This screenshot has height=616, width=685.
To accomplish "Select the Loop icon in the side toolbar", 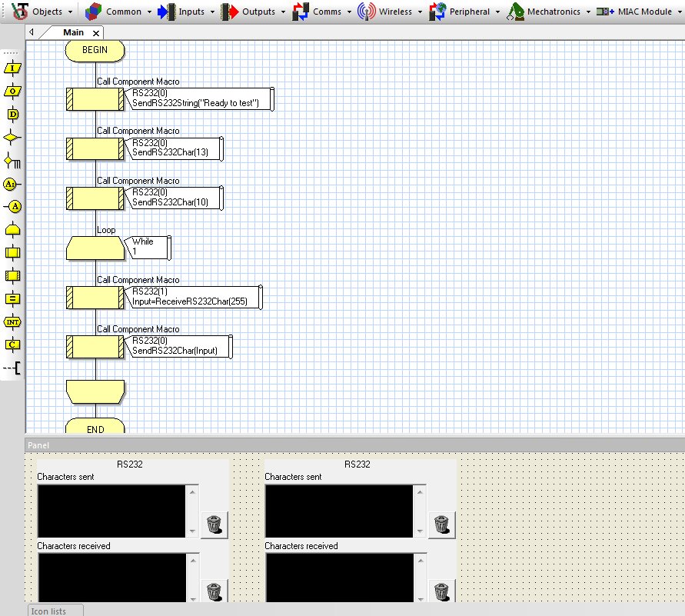I will coord(12,230).
